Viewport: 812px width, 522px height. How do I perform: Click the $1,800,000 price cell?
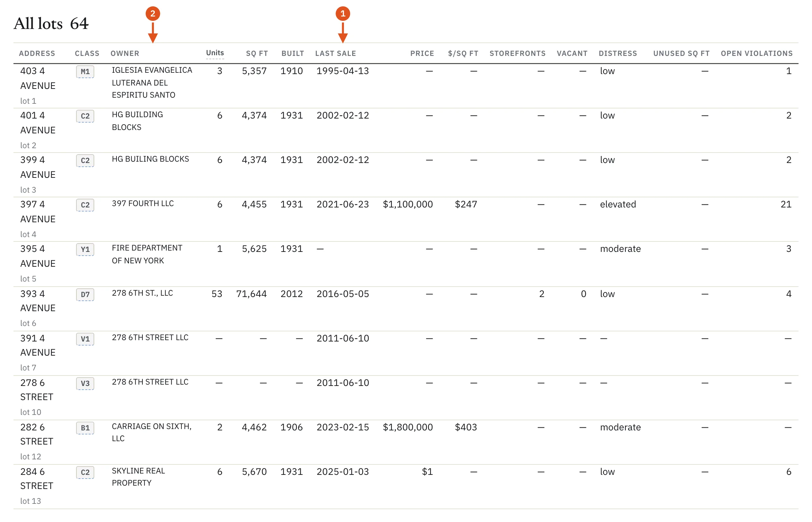408,427
